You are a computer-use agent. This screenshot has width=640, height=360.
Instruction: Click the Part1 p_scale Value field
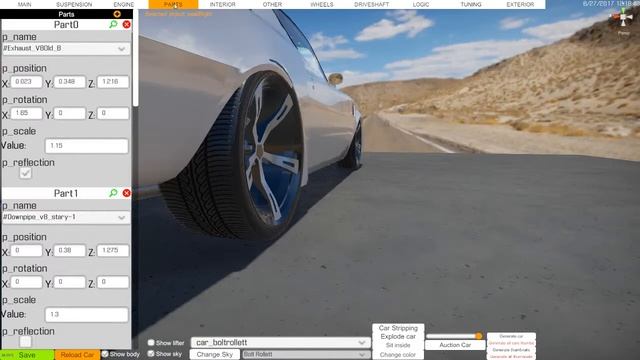(x=87, y=315)
